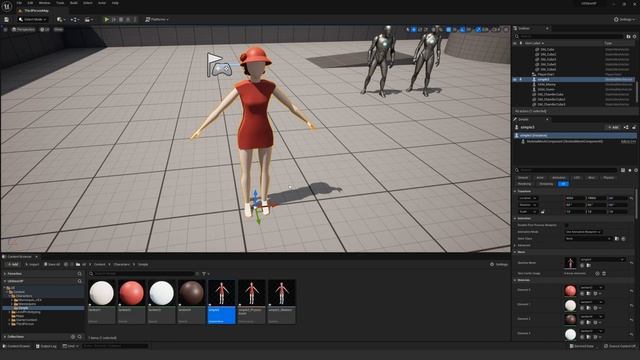Expand the Collections section
Screen dimensions: 640x360
pyautogui.click(x=5, y=337)
